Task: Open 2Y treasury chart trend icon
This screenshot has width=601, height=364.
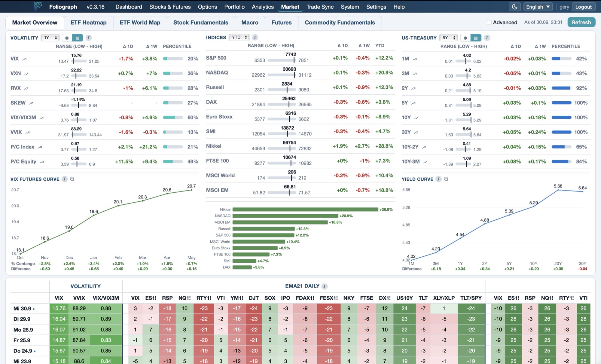Action: tap(413, 88)
